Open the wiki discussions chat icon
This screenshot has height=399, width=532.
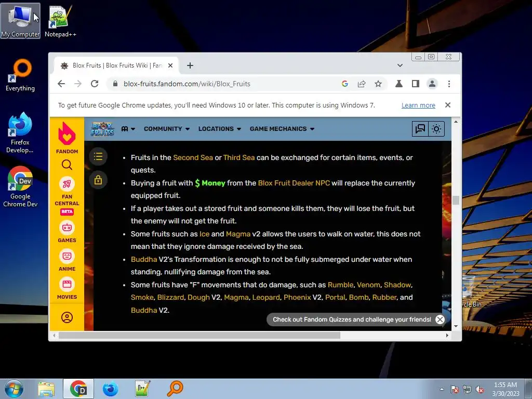tap(420, 129)
